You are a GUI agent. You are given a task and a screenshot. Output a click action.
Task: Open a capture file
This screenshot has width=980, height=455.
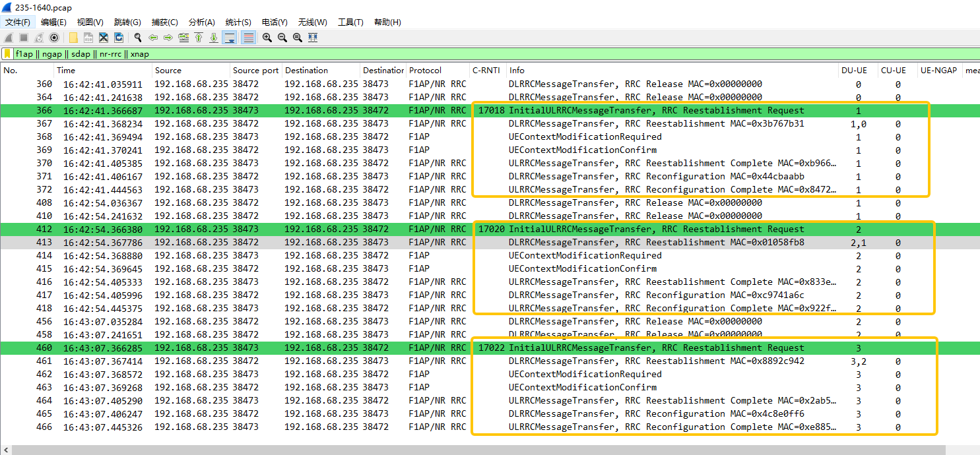tap(73, 38)
